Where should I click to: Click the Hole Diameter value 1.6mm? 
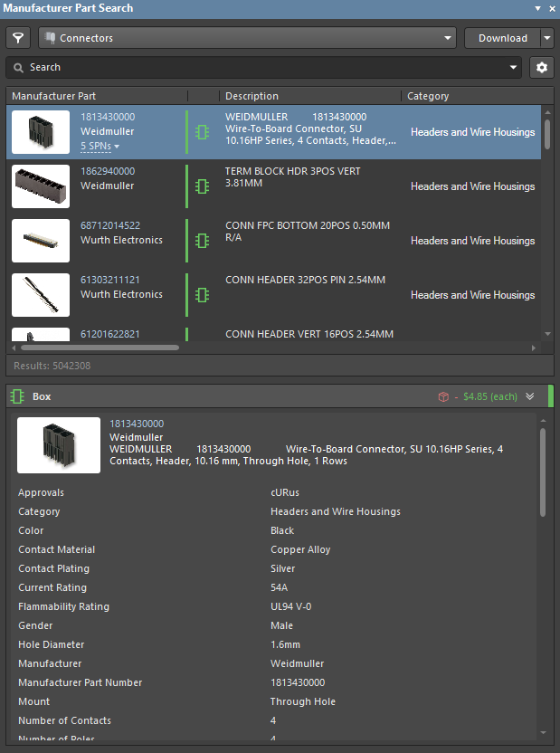[286, 644]
